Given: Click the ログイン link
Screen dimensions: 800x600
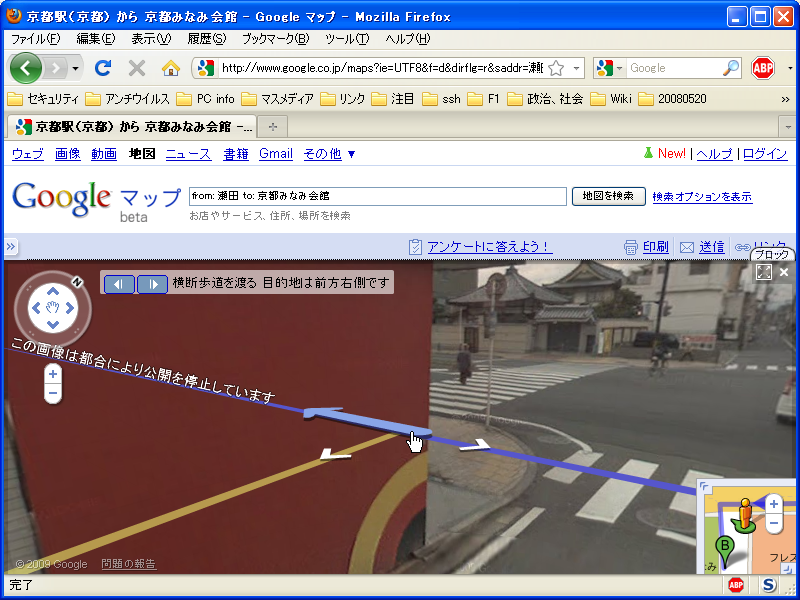Looking at the screenshot, I should tap(765, 154).
